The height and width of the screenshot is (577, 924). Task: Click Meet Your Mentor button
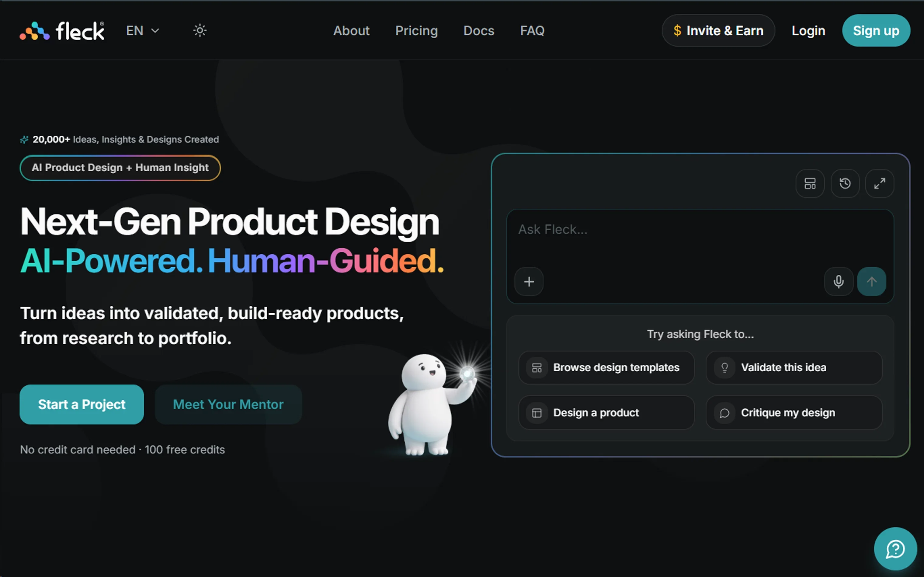228,404
